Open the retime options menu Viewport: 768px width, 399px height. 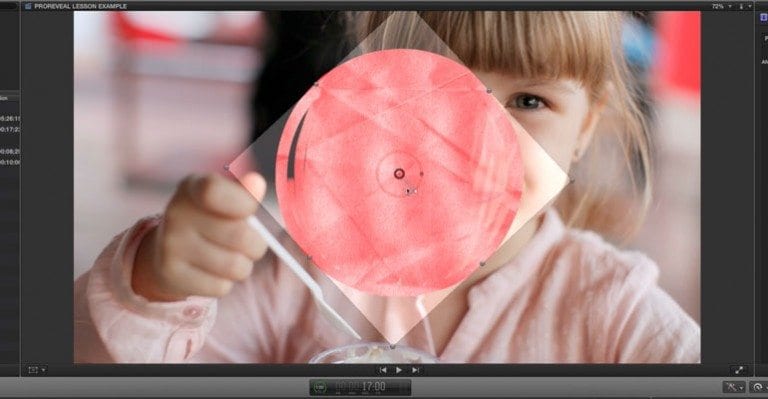tap(758, 387)
